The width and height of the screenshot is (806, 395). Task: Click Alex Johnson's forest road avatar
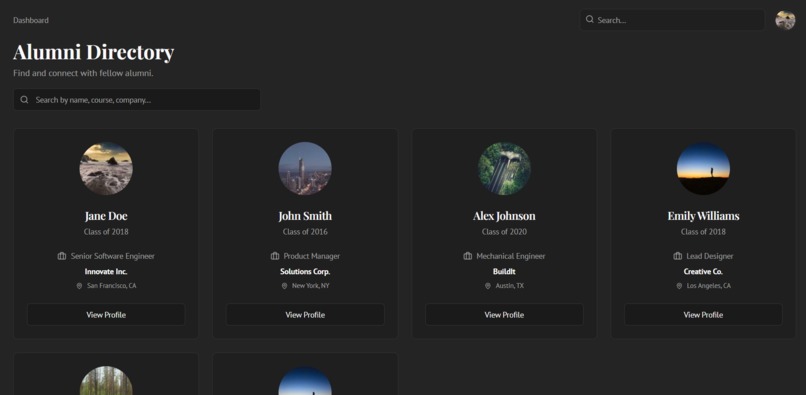[x=504, y=169]
